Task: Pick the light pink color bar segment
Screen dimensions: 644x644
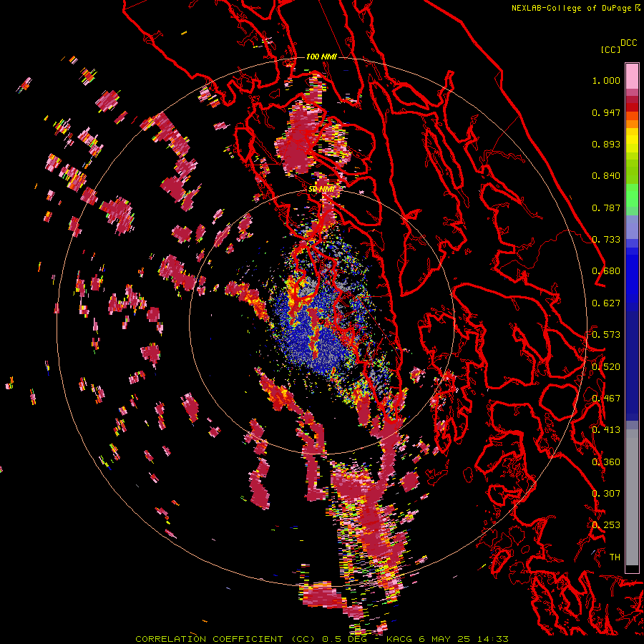Action: click(x=632, y=76)
